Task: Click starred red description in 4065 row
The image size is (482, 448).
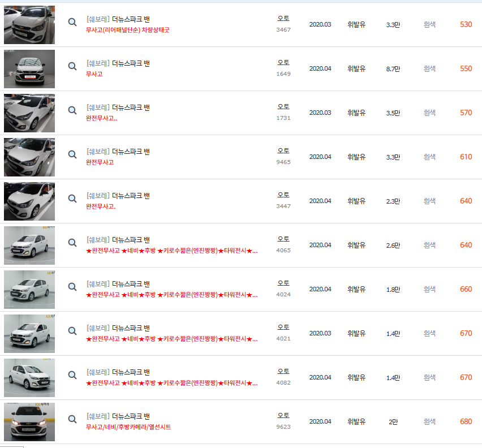Action: pyautogui.click(x=172, y=251)
